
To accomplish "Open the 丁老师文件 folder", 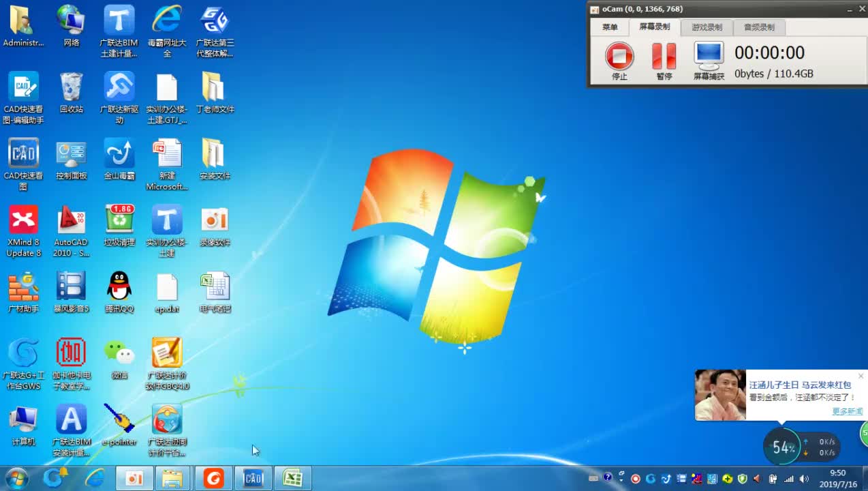I will pyautogui.click(x=215, y=93).
